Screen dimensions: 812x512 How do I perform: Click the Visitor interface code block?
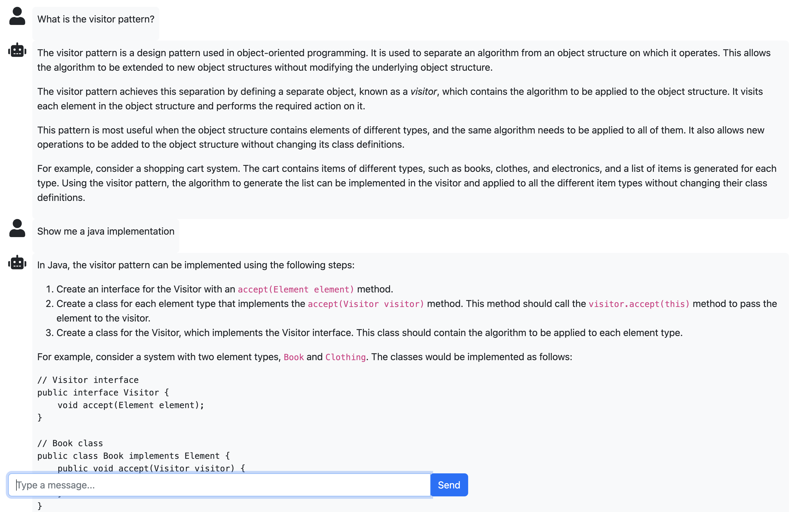coord(118,398)
